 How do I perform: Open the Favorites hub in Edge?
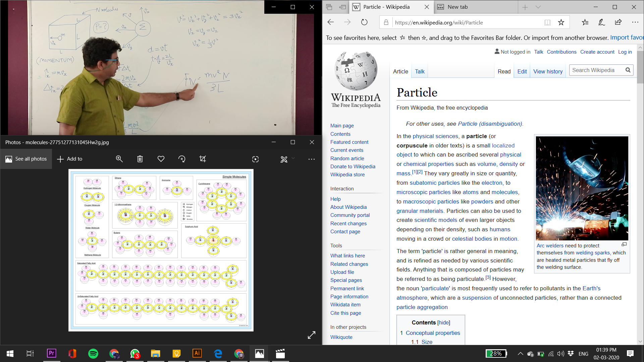pos(585,22)
